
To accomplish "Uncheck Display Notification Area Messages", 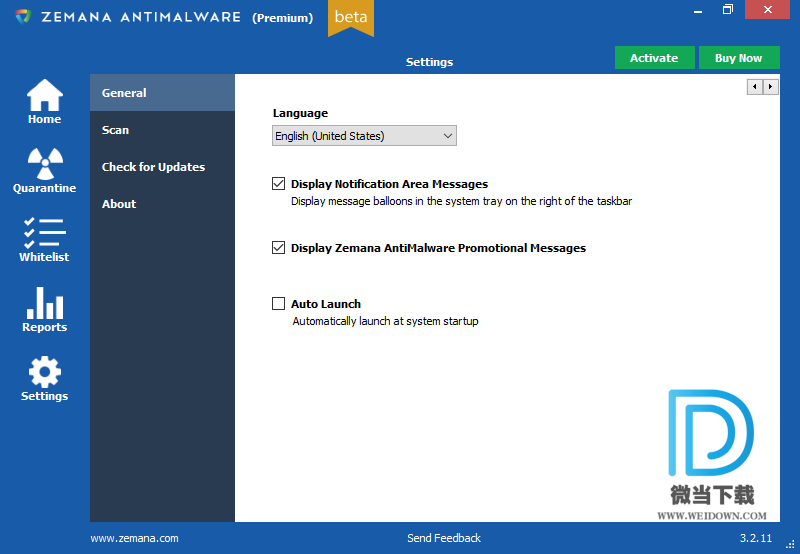I will (x=278, y=183).
